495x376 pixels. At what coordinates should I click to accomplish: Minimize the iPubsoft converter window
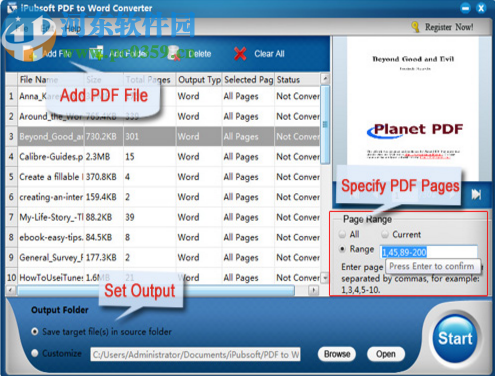(465, 8)
